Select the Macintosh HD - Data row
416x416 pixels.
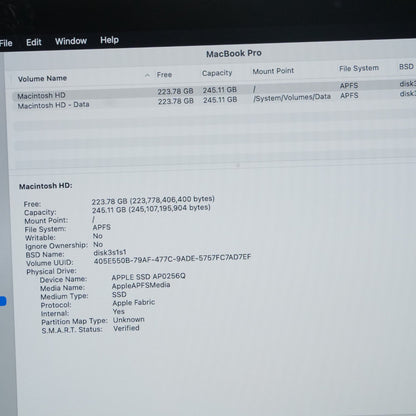coord(213,101)
